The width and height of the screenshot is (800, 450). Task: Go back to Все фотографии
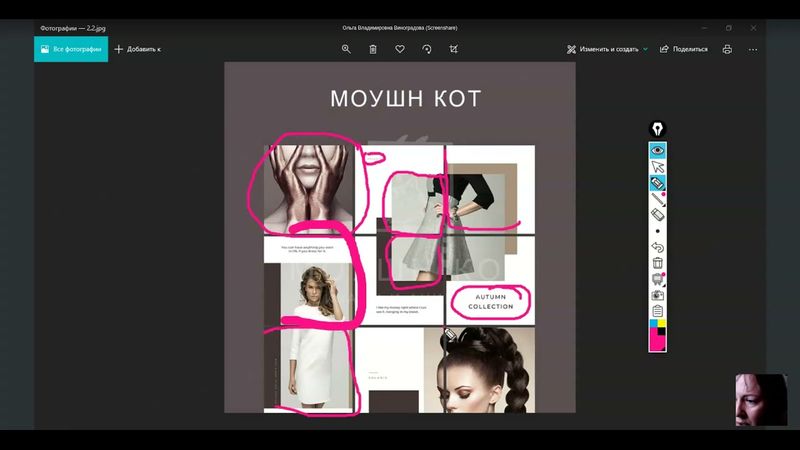71,49
